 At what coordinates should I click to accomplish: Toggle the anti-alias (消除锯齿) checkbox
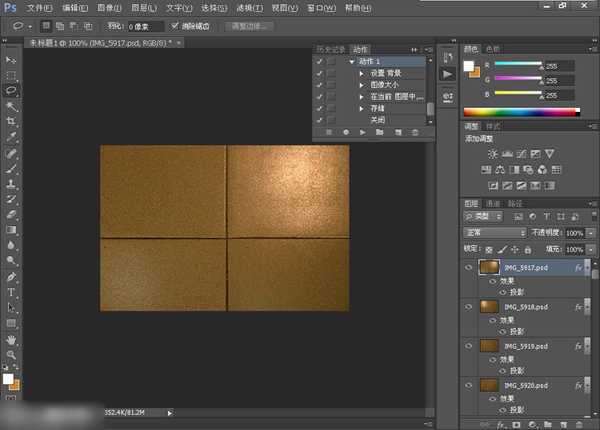pos(176,25)
